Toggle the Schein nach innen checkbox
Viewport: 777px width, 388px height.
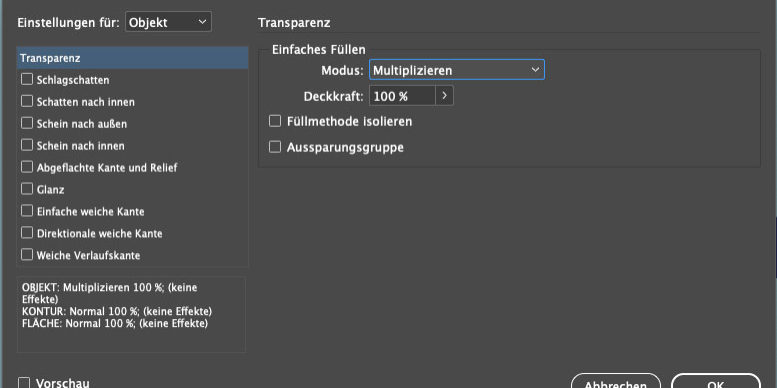click(x=27, y=145)
